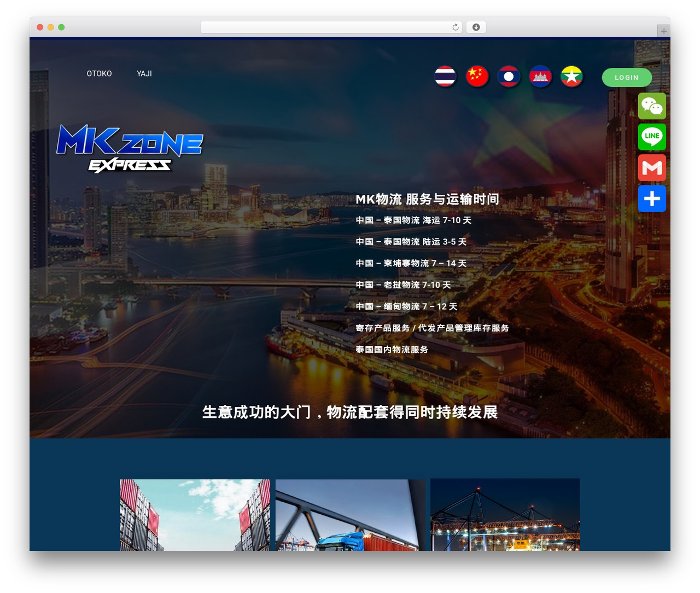This screenshot has height=593, width=700.
Task: Choose the Laos flag language icon
Action: 509,76
